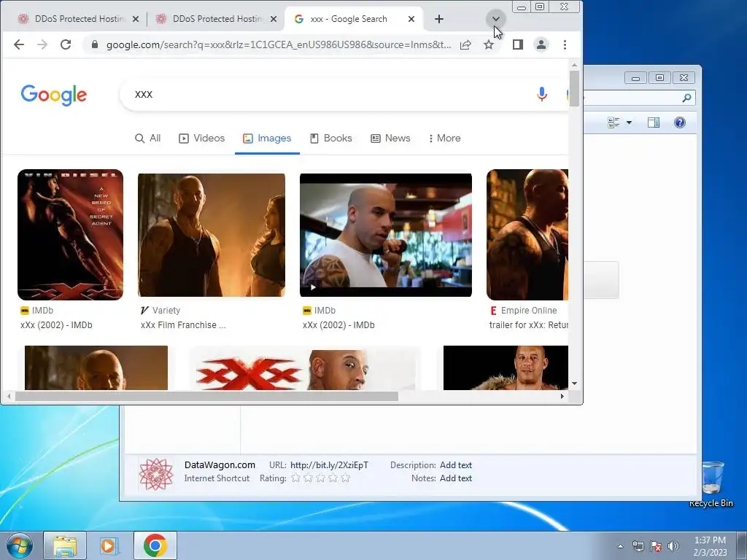The height and width of the screenshot is (560, 747).
Task: Click the horizontal scrollbar right arrow
Action: (562, 396)
